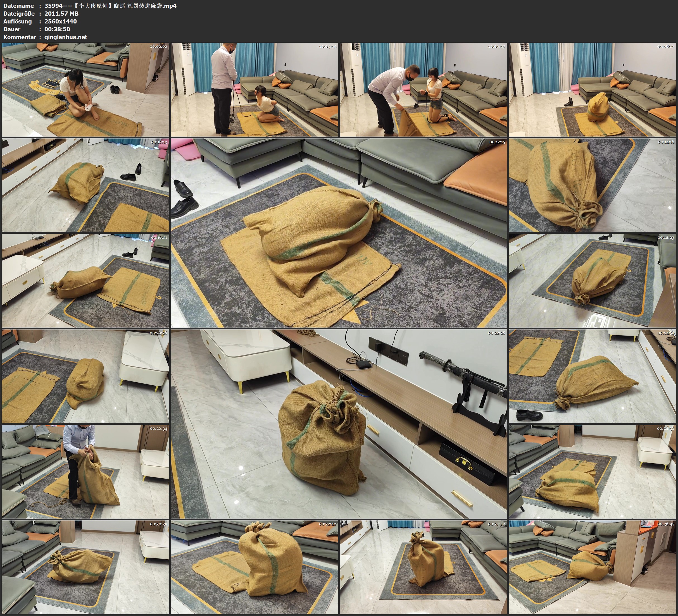
Task: Open the frame marked 00:16:21
Action: (85, 281)
